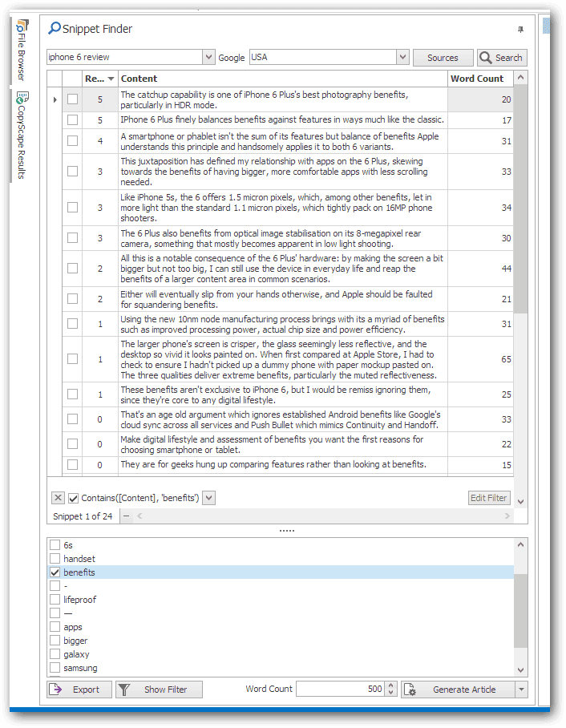Click the search keyword field 'iphone 6 review'
This screenshot has height=728, width=566.
click(124, 57)
